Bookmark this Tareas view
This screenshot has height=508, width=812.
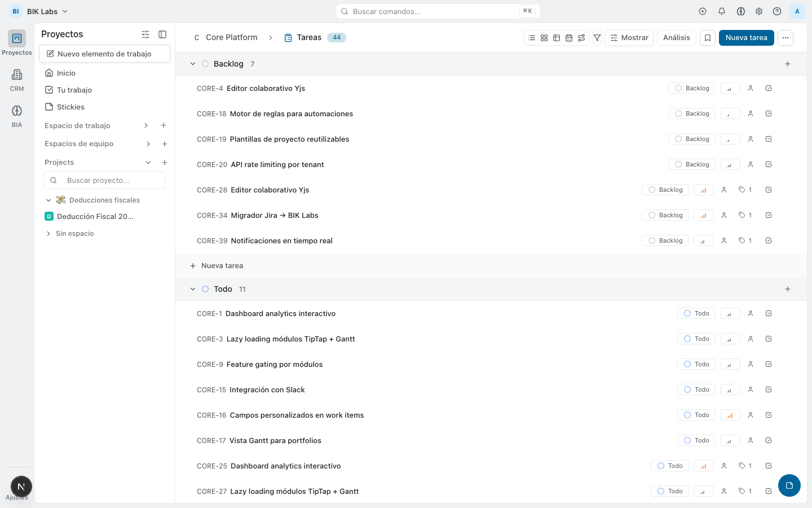tap(707, 37)
